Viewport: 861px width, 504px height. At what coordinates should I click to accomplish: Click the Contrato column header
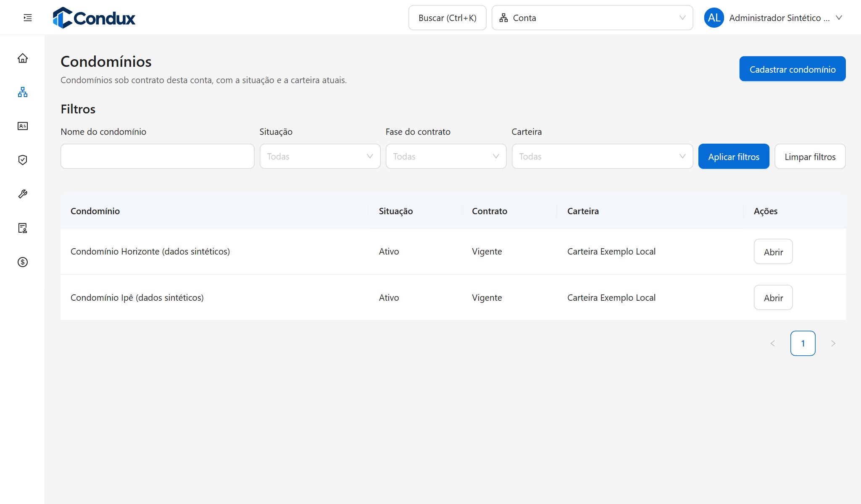pyautogui.click(x=509, y=211)
